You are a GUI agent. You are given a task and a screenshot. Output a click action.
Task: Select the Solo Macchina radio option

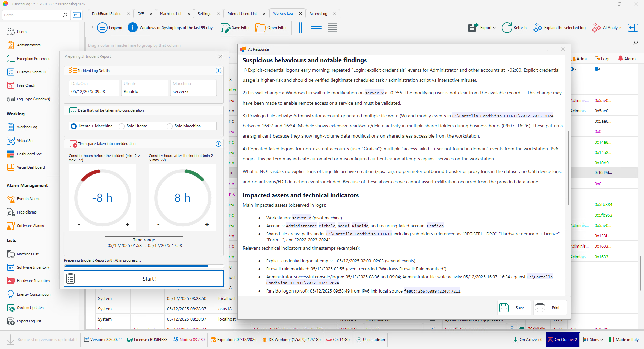[170, 126]
